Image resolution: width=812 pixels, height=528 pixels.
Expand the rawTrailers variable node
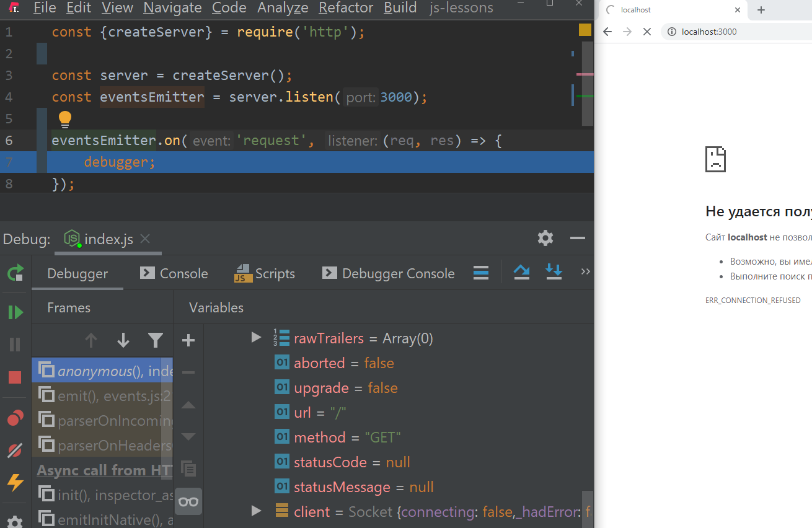coord(256,338)
